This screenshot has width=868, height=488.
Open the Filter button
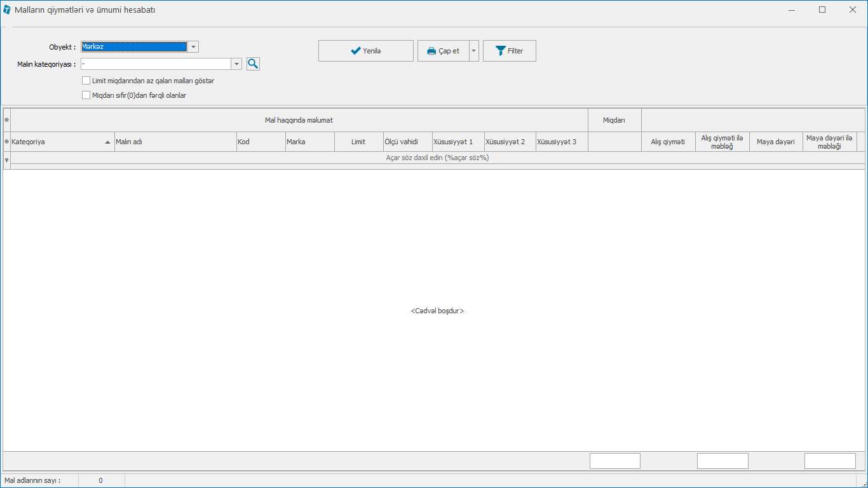[509, 51]
